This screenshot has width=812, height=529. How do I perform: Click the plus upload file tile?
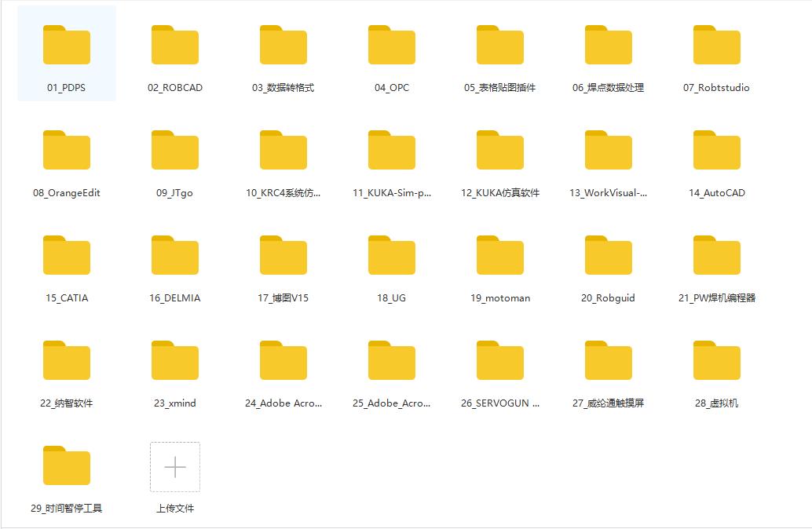(x=175, y=467)
